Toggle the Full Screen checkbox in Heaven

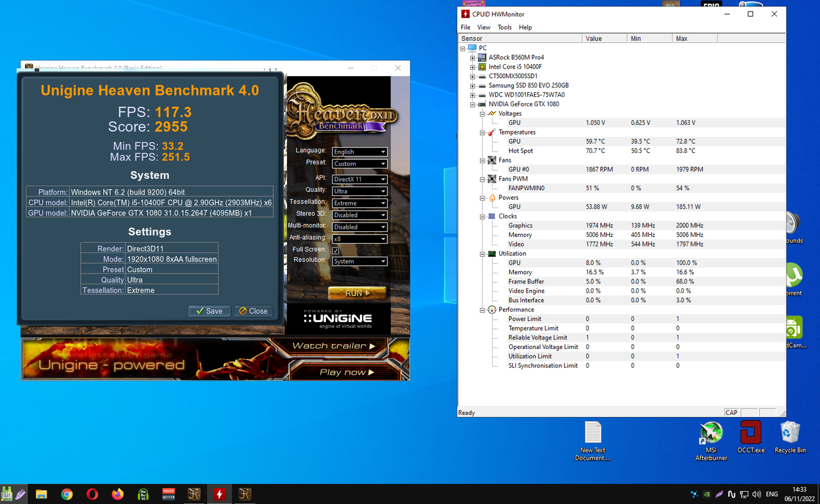[x=336, y=250]
